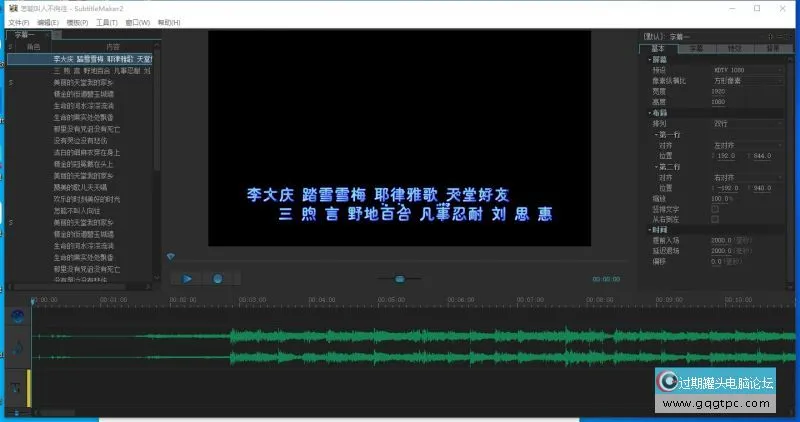Screen dimensions: 800x422
Task: Click the 第一行 position field showing 192.0
Action: (x=726, y=156)
